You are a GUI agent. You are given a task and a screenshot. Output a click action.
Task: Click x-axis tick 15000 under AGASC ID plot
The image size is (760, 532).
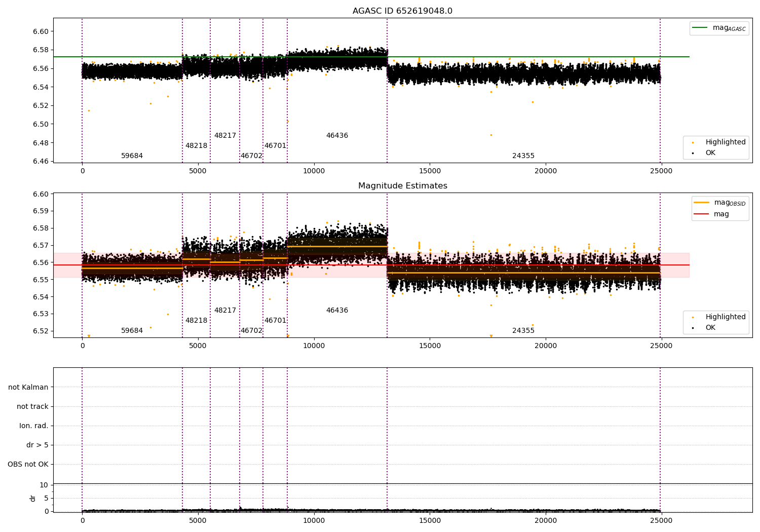(x=430, y=171)
